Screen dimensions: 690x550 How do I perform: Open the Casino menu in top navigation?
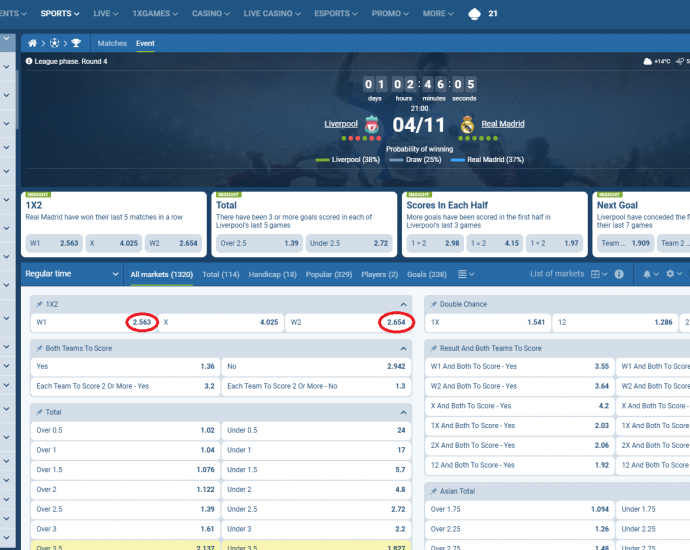[x=209, y=14]
